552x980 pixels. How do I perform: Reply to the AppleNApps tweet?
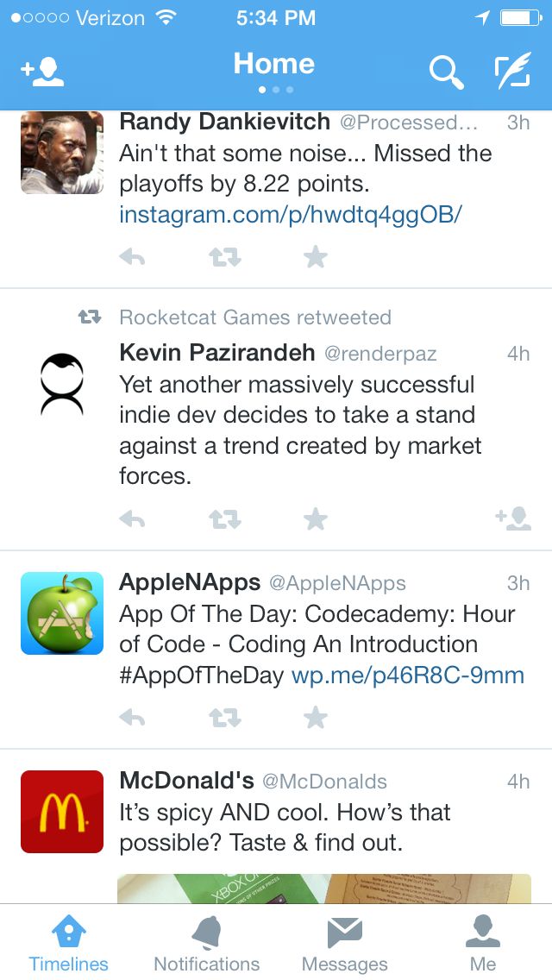point(132,717)
